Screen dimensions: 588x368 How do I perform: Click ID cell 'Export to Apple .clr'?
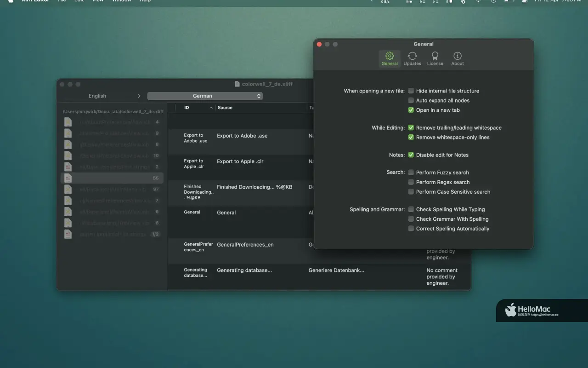(x=193, y=164)
